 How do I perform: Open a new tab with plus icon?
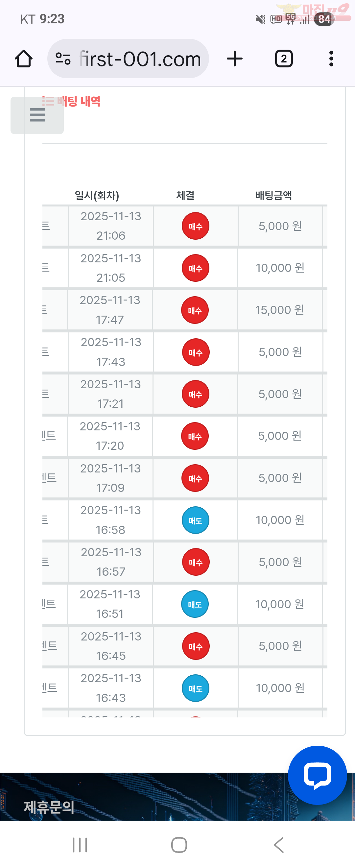tap(234, 59)
